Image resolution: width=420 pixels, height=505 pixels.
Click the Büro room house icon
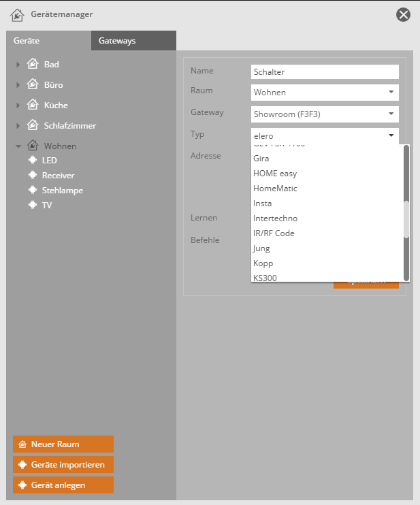tap(32, 84)
